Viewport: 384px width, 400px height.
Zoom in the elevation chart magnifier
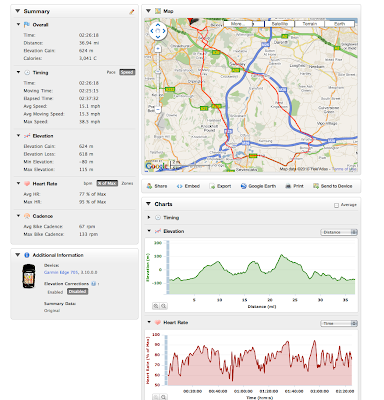156,306
